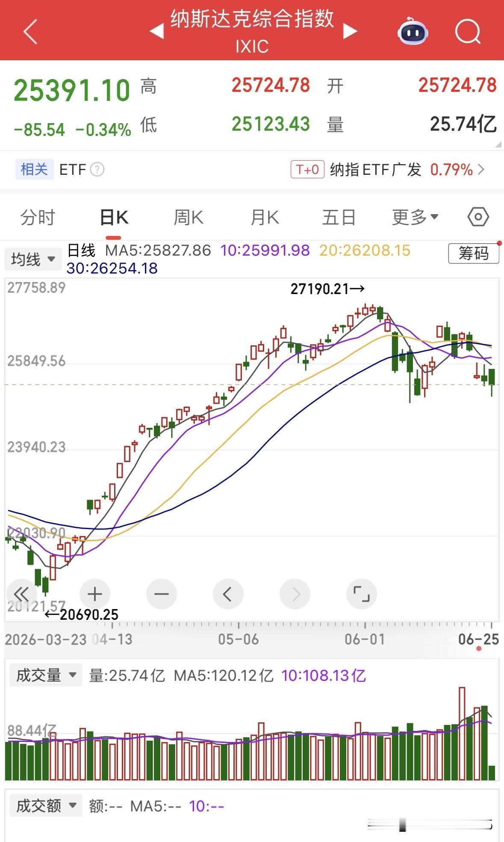Select the 五日 tab

pos(339,218)
